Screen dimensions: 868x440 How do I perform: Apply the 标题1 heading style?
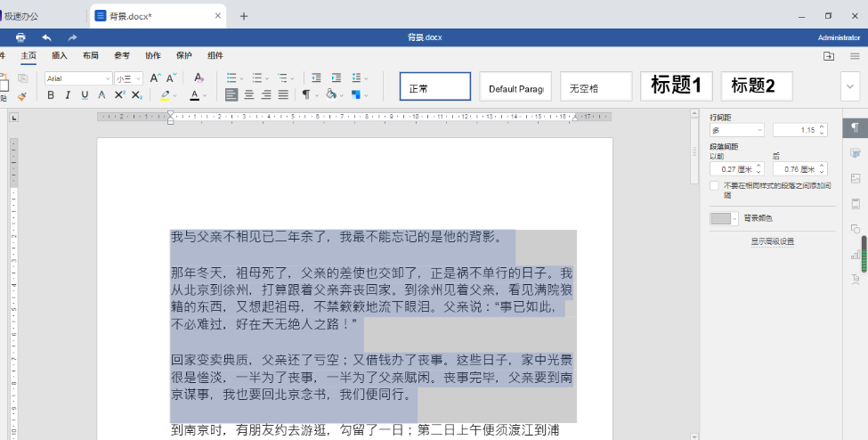(677, 86)
